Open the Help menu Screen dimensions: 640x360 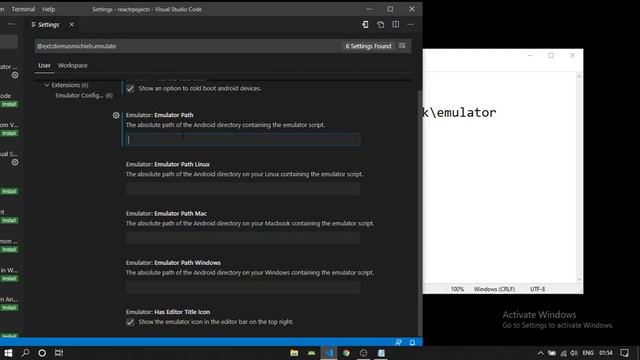(49, 9)
